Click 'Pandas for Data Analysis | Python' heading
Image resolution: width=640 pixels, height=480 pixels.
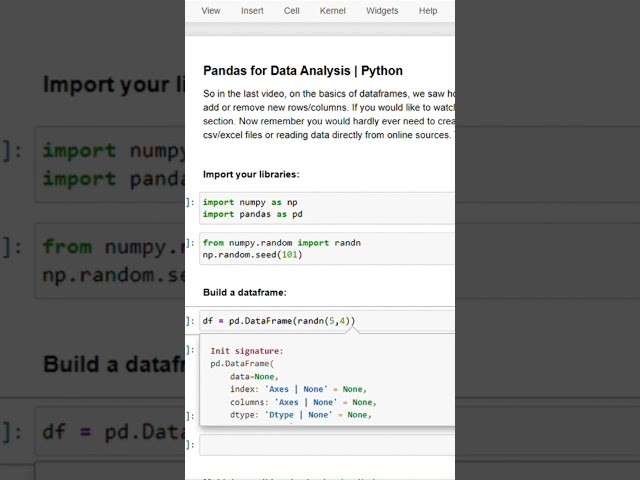tap(303, 71)
